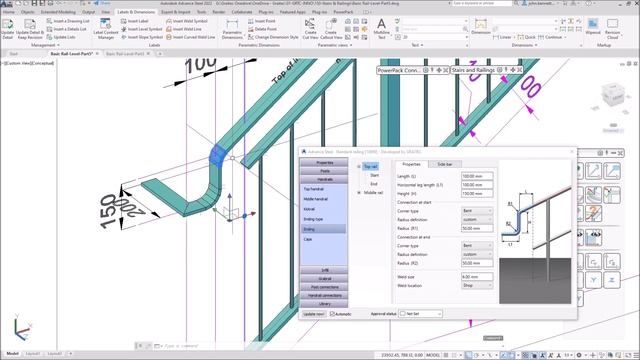Open the Post connections section button

pos(324,287)
